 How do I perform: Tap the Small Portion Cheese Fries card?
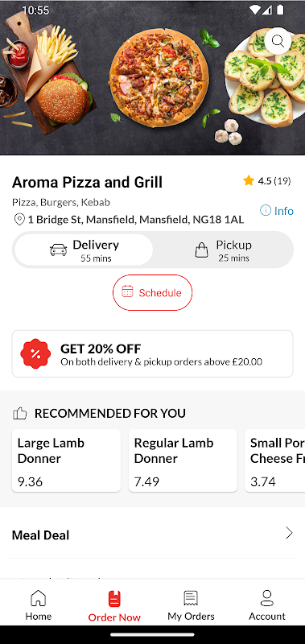(275, 460)
